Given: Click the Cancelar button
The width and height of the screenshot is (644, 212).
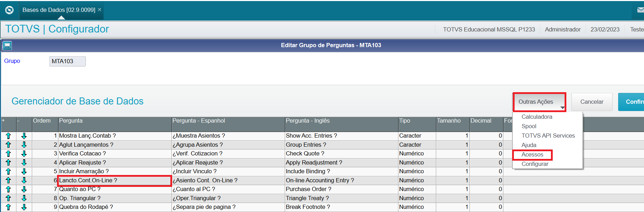Looking at the screenshot, I should 592,102.
